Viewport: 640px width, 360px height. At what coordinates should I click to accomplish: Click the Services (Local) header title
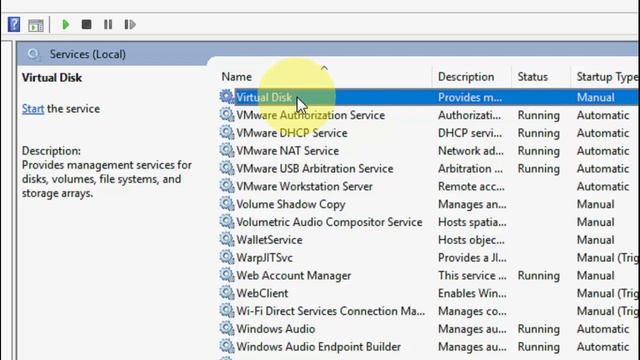[87, 54]
